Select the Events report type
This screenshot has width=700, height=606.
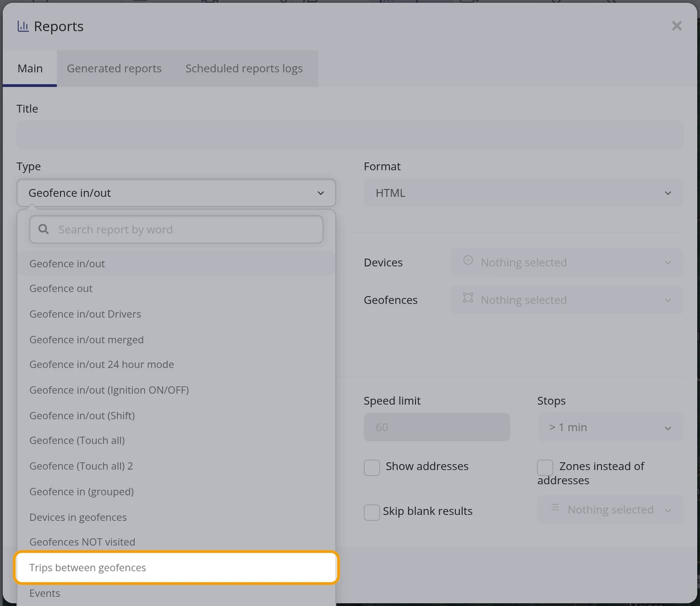pos(176,594)
